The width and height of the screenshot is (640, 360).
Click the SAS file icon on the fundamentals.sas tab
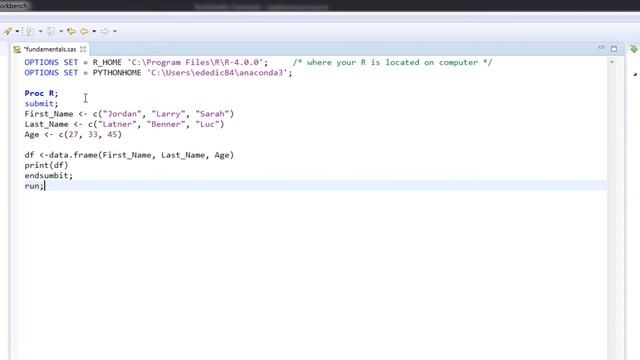pos(17,49)
